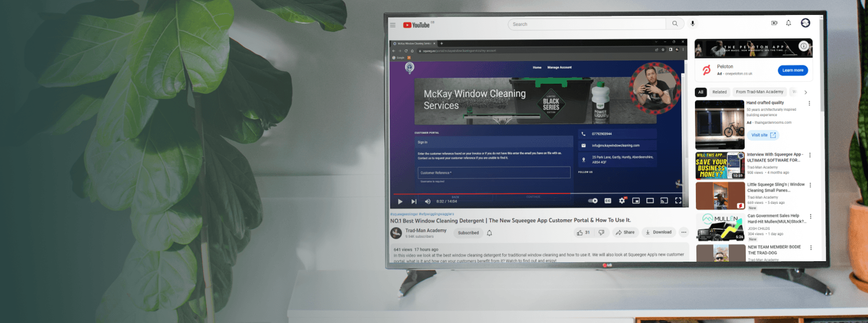Open the account avatar menu
The height and width of the screenshot is (323, 868).
806,23
